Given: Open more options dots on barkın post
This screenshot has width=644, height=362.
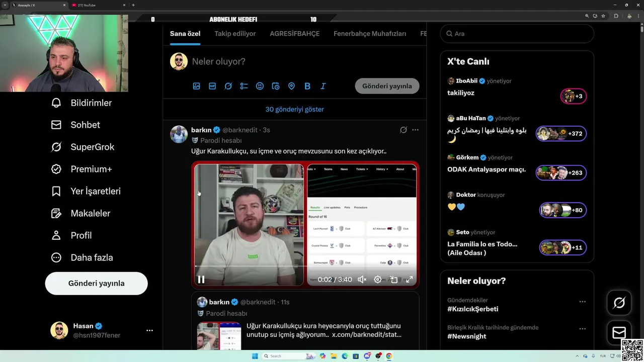Looking at the screenshot, I should point(415,130).
